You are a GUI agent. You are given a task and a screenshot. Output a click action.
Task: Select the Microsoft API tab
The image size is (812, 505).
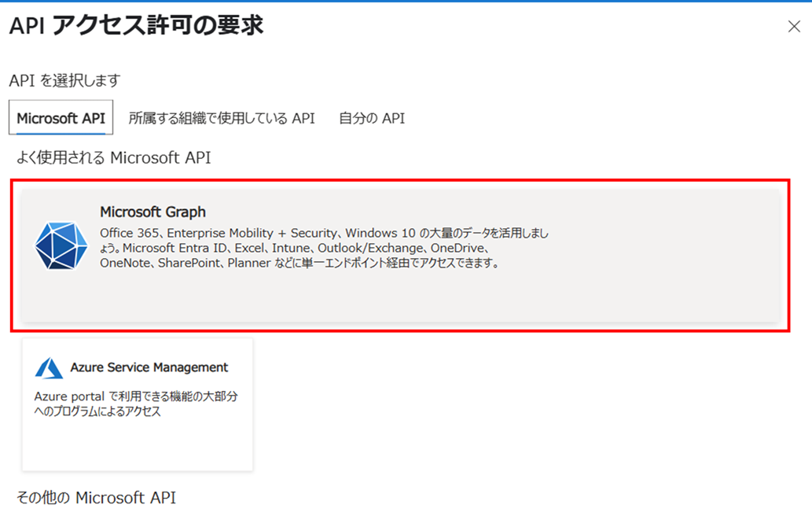(x=61, y=118)
